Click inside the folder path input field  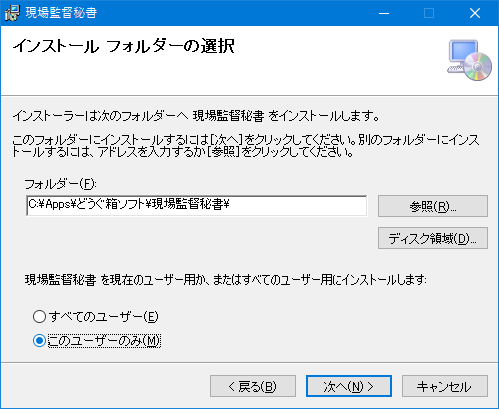(x=197, y=206)
